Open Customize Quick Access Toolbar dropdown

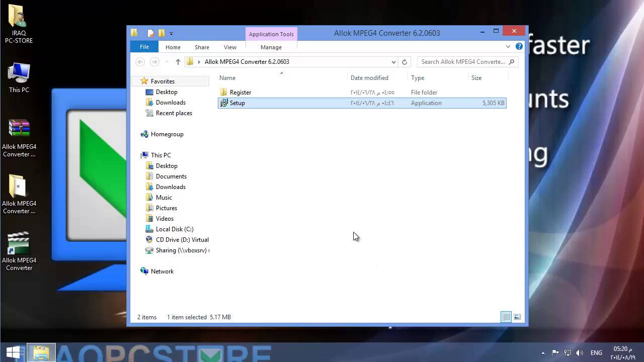(x=171, y=33)
